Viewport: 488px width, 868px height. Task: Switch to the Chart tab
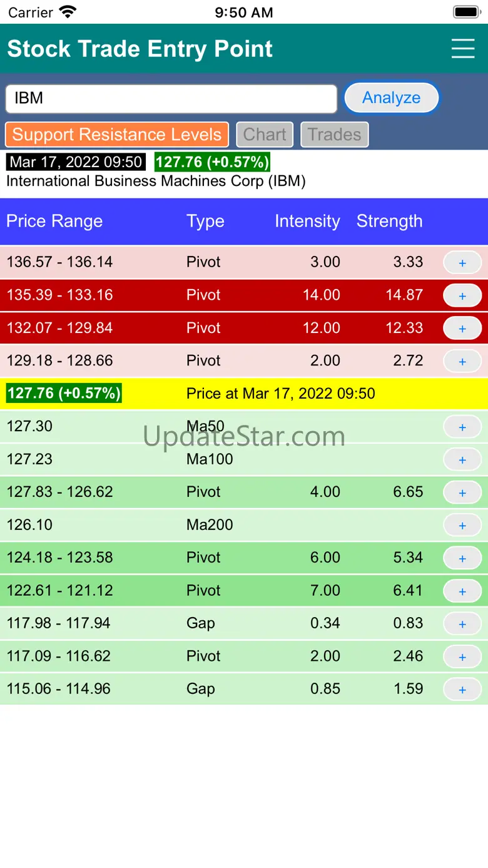[x=265, y=135]
